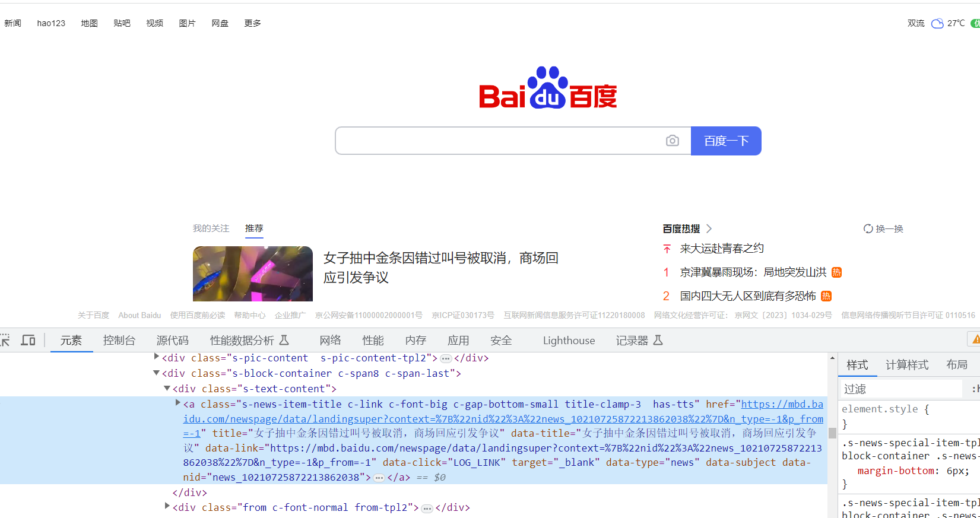The image size is (980, 518).
Task: Expand the s-pic-content div node
Action: point(157,357)
